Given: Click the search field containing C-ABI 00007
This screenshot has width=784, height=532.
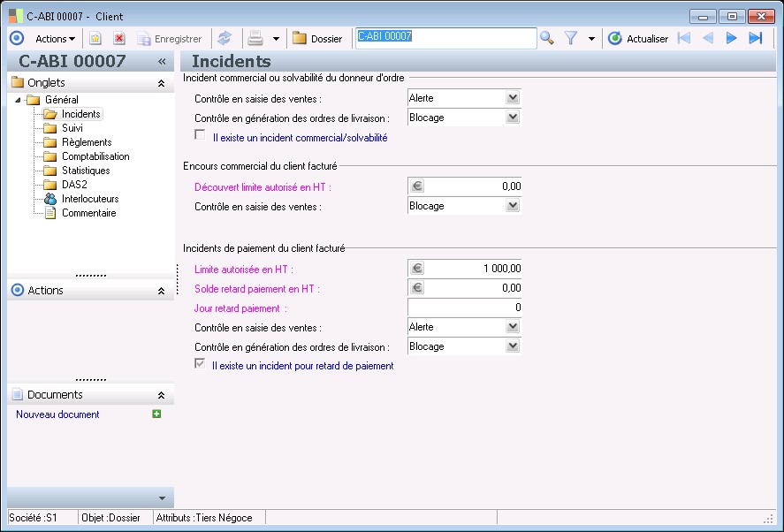Looking at the screenshot, I should tap(446, 38).
